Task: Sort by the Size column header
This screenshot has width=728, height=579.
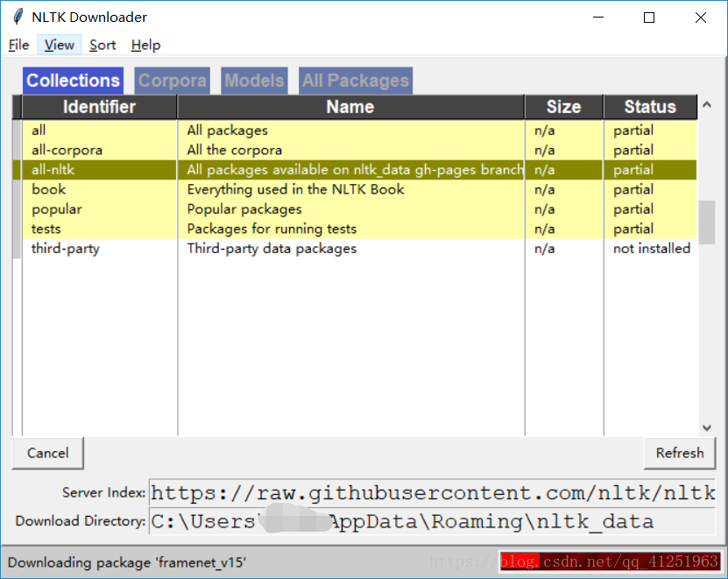Action: 563,107
